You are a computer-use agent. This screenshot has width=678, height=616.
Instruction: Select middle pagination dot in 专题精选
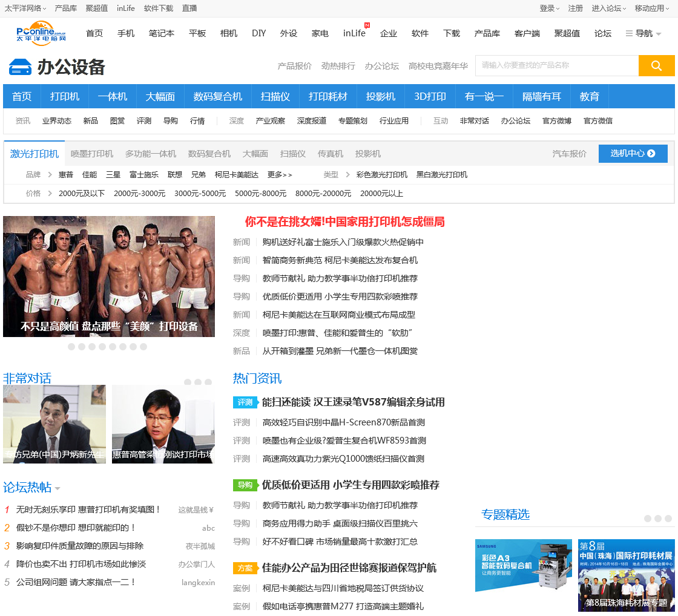point(658,519)
